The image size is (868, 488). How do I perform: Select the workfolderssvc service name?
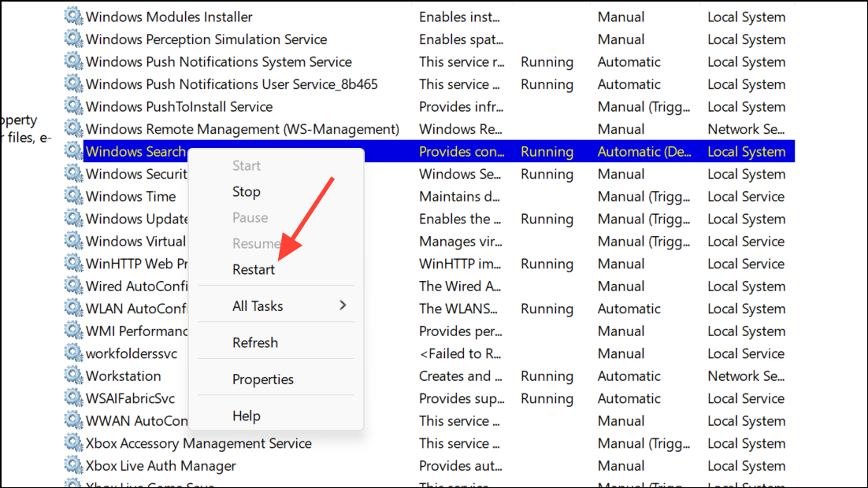132,353
